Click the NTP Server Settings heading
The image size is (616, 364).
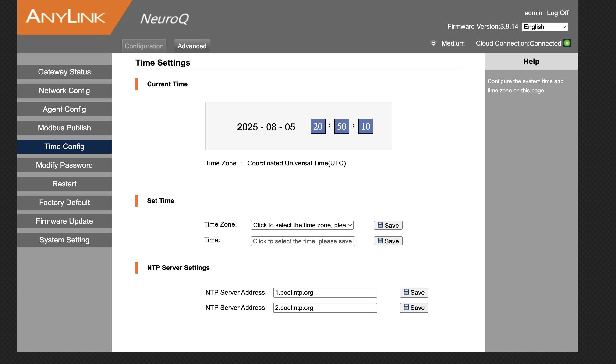[178, 268]
